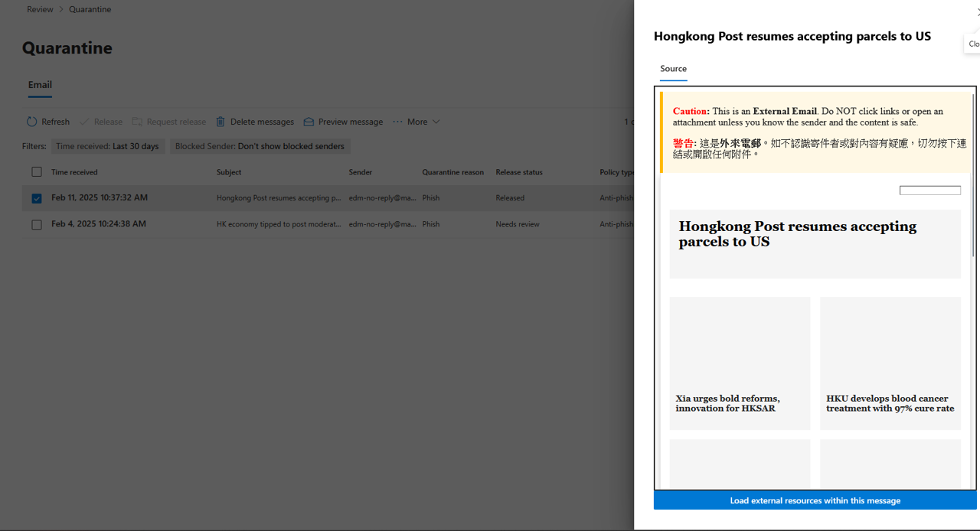Screen dimensions: 980x531
Task: Click Phish reason in the Feb 4 row
Action: pyautogui.click(x=431, y=224)
